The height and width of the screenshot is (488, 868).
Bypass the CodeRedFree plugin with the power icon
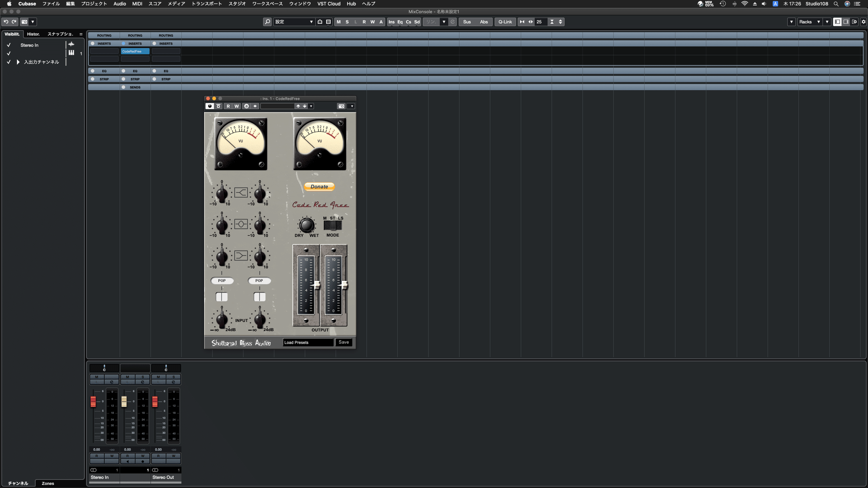pyautogui.click(x=210, y=106)
